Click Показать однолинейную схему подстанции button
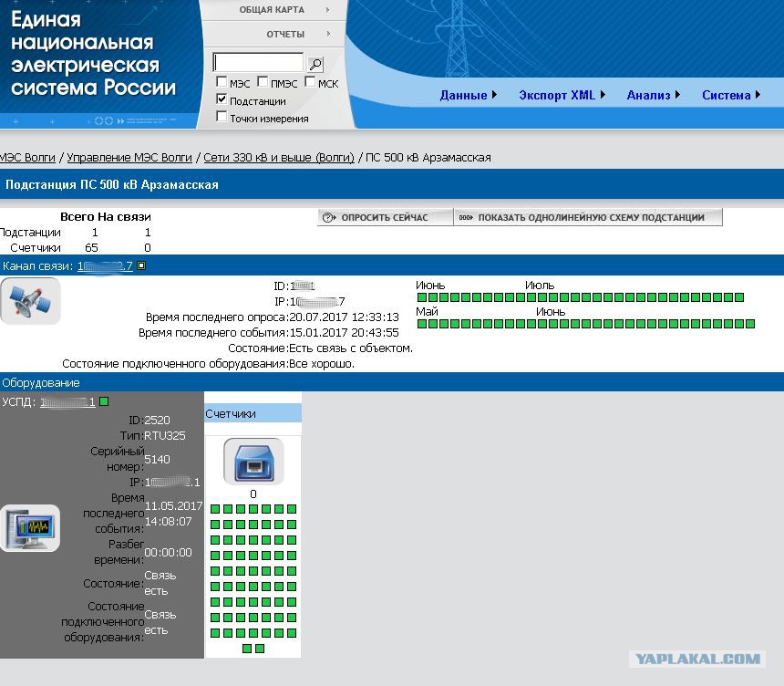The width and height of the screenshot is (784, 686). coord(588,217)
